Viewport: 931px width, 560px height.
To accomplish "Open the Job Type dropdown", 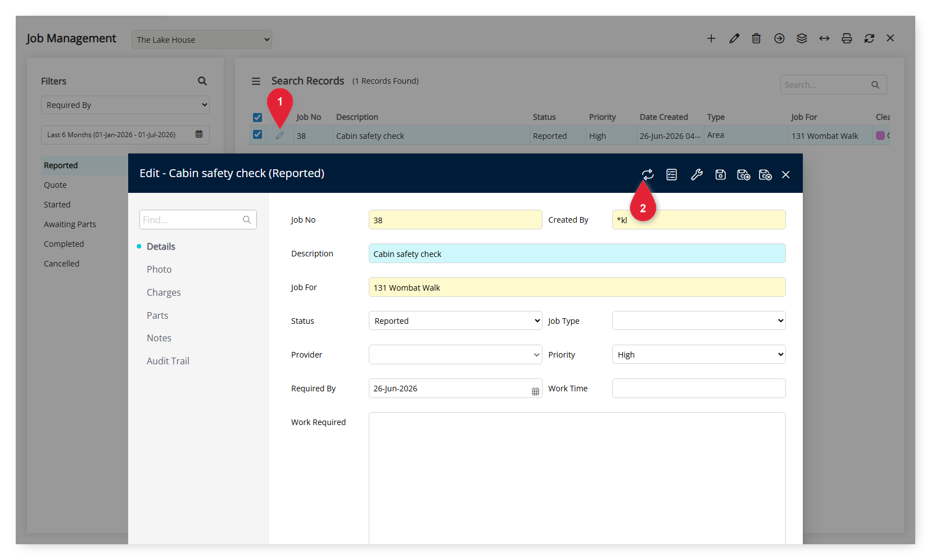I will tap(699, 320).
